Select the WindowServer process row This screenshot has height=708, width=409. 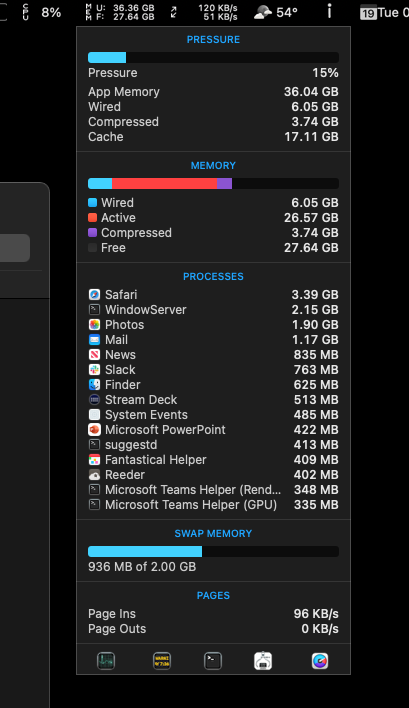tap(213, 310)
